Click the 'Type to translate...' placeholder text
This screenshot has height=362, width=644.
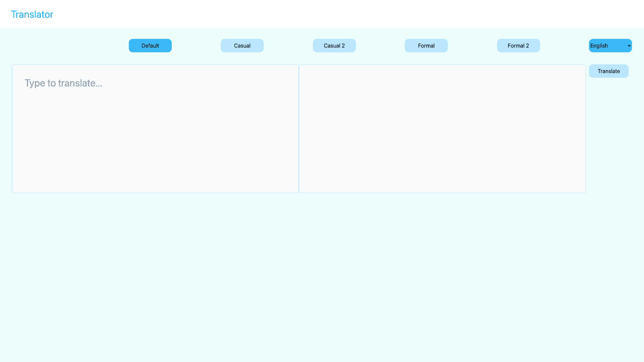[63, 83]
